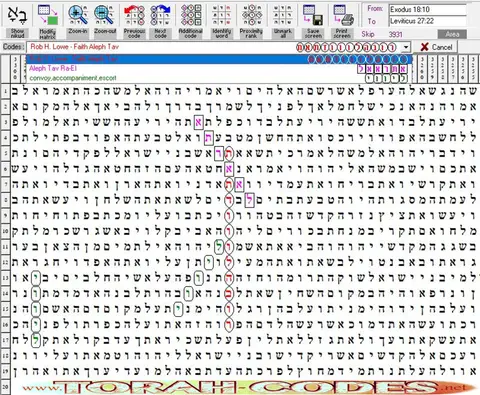This screenshot has width=480, height=395.
Task: Click the 'Next code' label button
Action: (160, 33)
